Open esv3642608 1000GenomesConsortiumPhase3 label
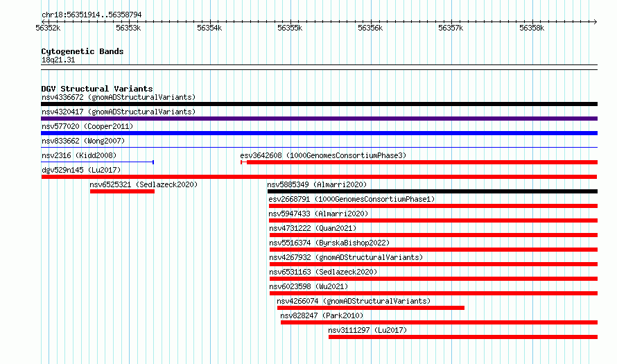This screenshot has height=364, width=617. pyautogui.click(x=323, y=155)
